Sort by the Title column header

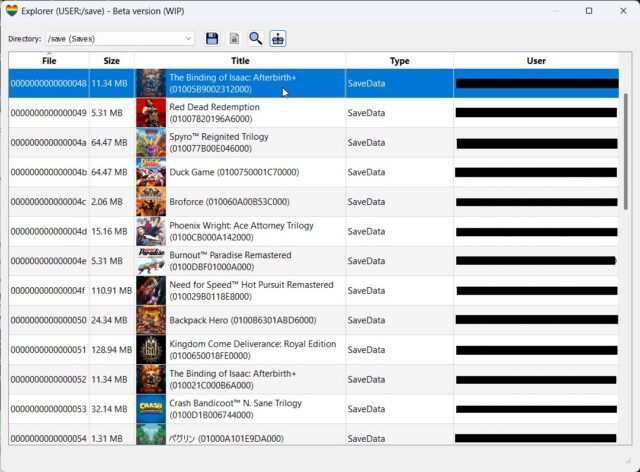[x=240, y=61]
